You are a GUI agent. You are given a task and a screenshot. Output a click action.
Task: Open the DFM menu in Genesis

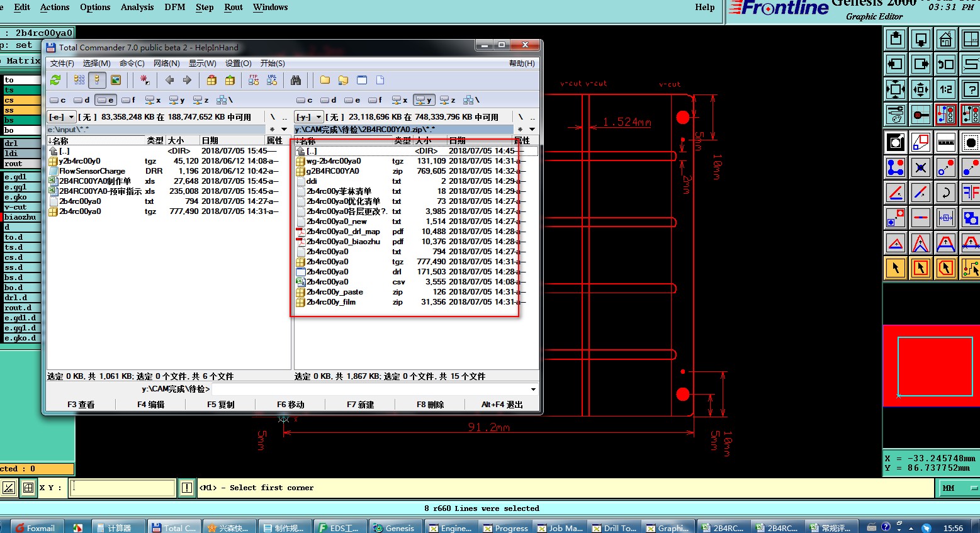coord(174,8)
